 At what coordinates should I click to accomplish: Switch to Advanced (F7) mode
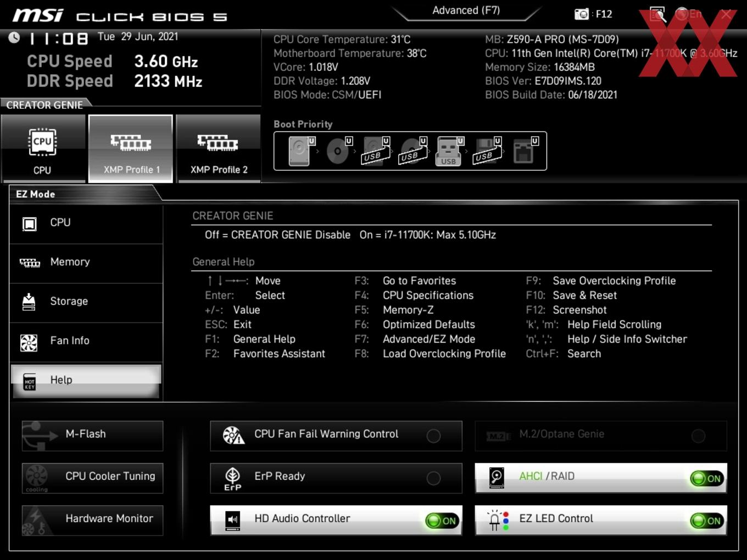(466, 10)
